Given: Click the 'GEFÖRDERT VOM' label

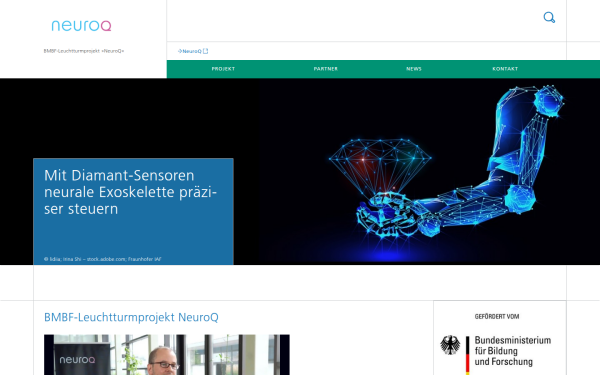Looking at the screenshot, I should [x=497, y=316].
